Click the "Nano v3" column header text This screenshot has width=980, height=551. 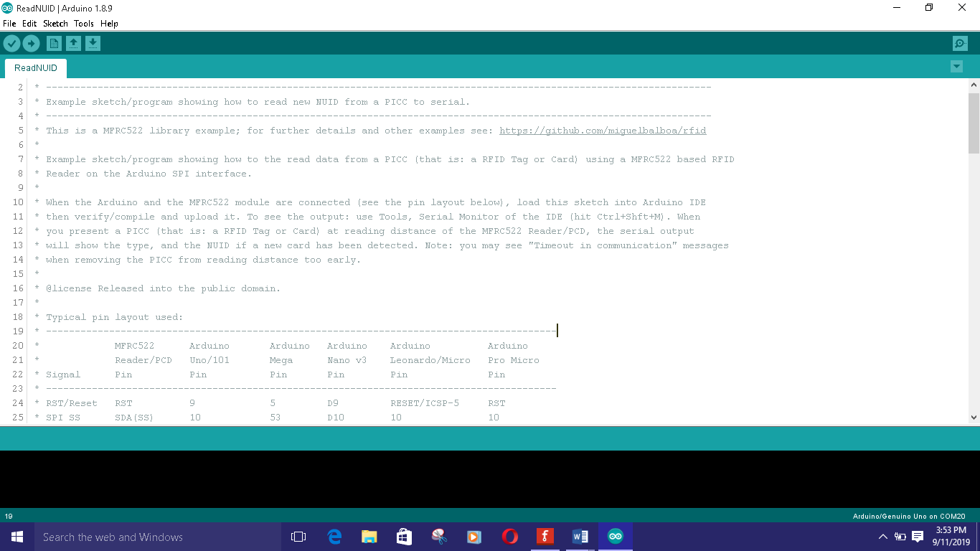(347, 360)
